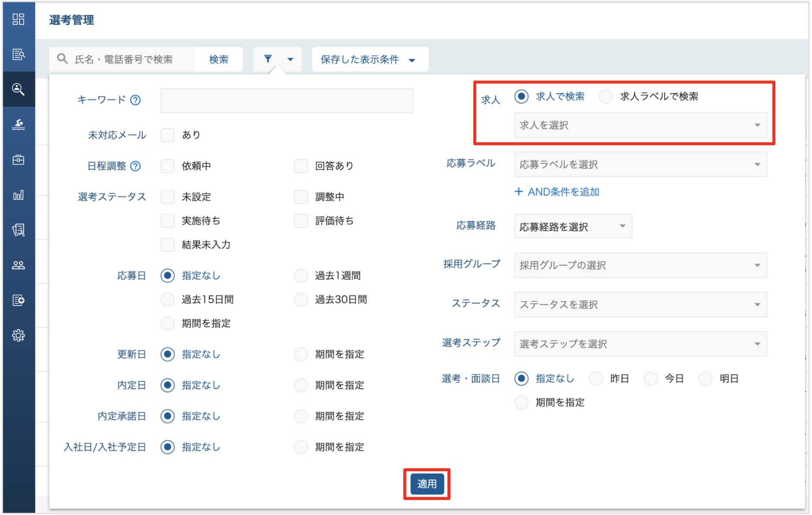Click help icon beside 日程調整

pyautogui.click(x=136, y=166)
